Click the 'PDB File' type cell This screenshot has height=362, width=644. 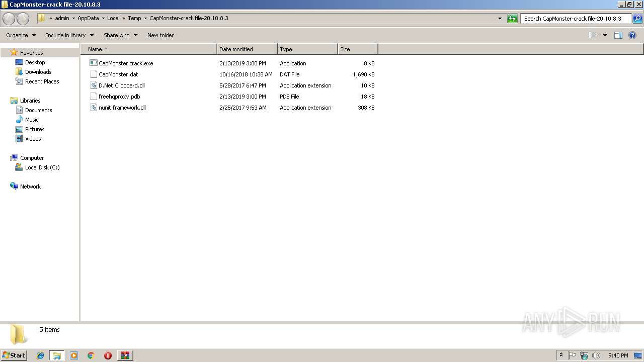[289, 97]
